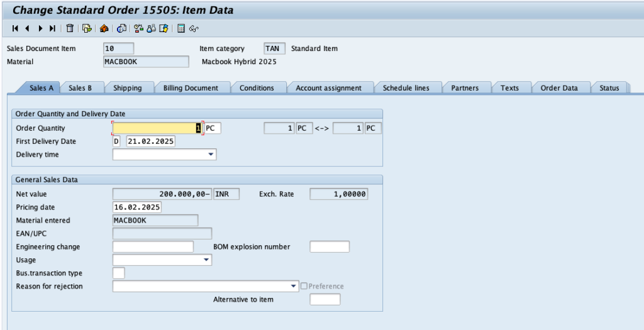The width and height of the screenshot is (644, 330).
Task: Jump to the last item
Action: pyautogui.click(x=52, y=28)
